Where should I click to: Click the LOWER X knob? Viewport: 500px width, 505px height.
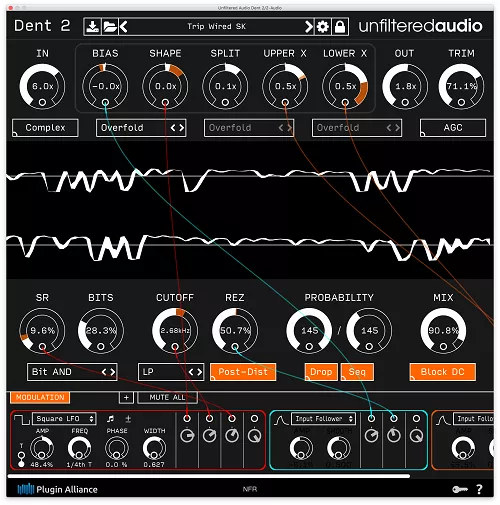click(x=345, y=86)
